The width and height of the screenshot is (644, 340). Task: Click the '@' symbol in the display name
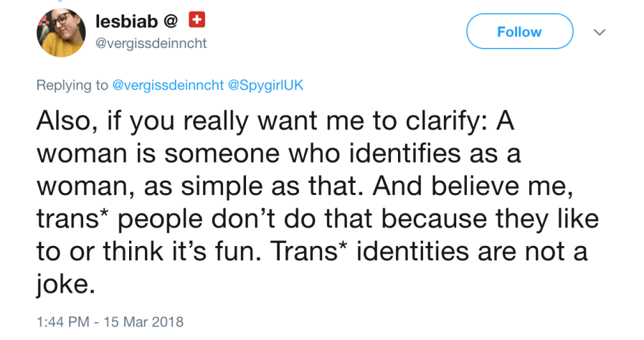coord(171,22)
